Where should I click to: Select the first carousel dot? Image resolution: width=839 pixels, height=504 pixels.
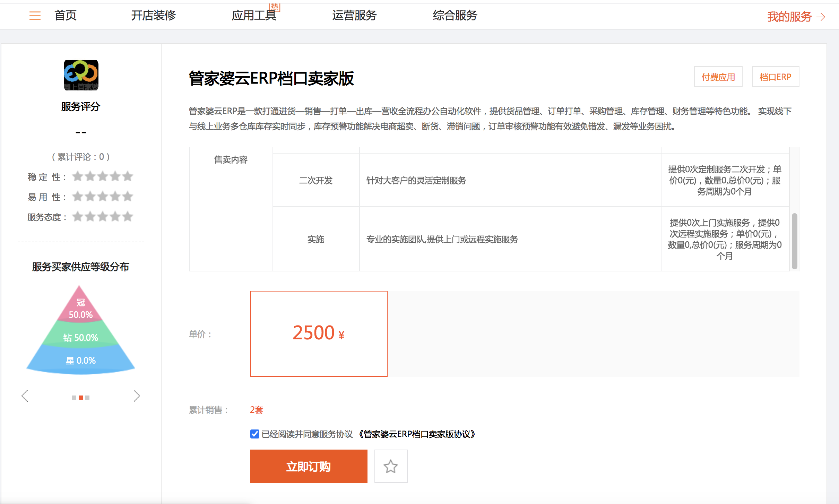[x=74, y=398]
